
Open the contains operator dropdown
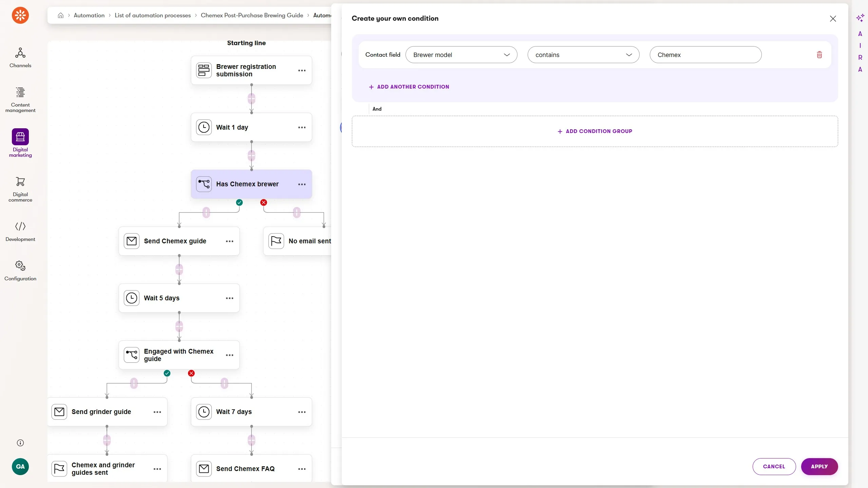tap(583, 55)
